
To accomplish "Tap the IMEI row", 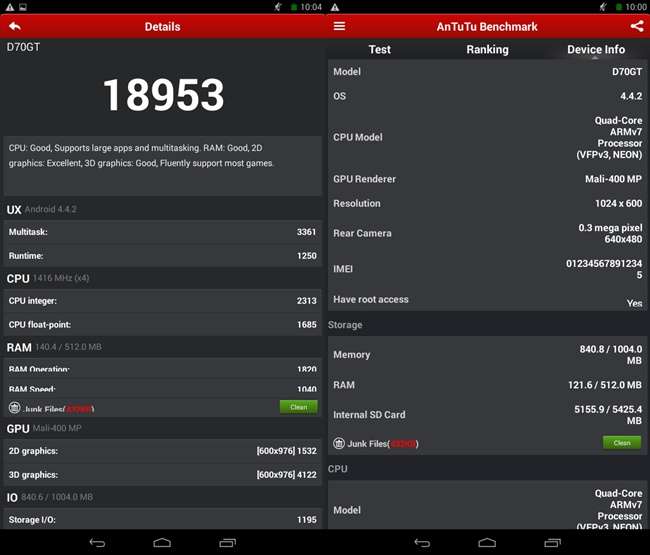I will coord(488,269).
